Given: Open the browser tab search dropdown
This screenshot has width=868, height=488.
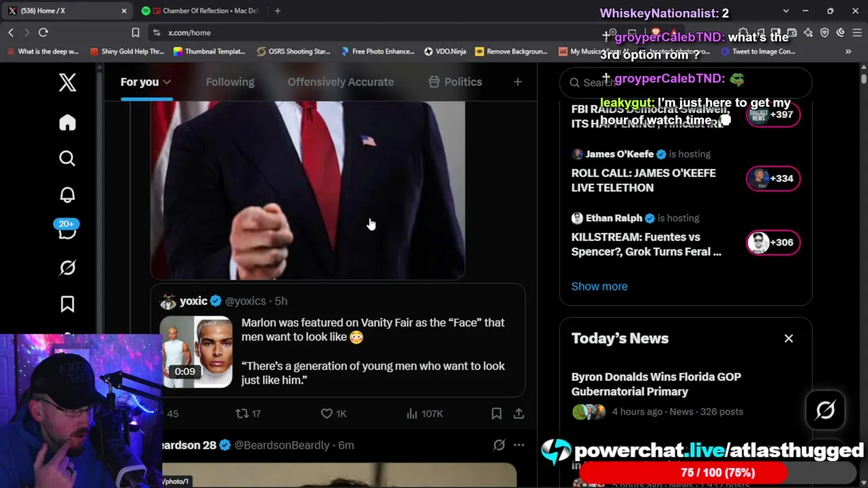Looking at the screenshot, I should click(786, 11).
